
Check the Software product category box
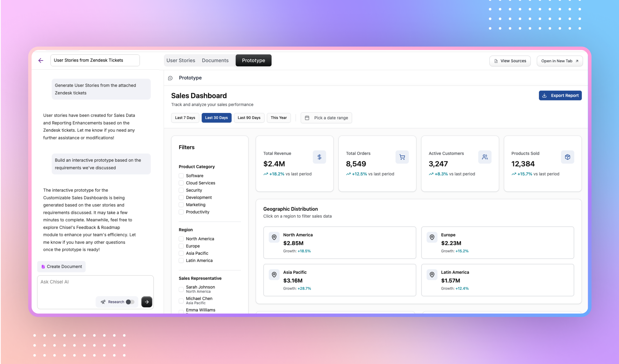[181, 175]
